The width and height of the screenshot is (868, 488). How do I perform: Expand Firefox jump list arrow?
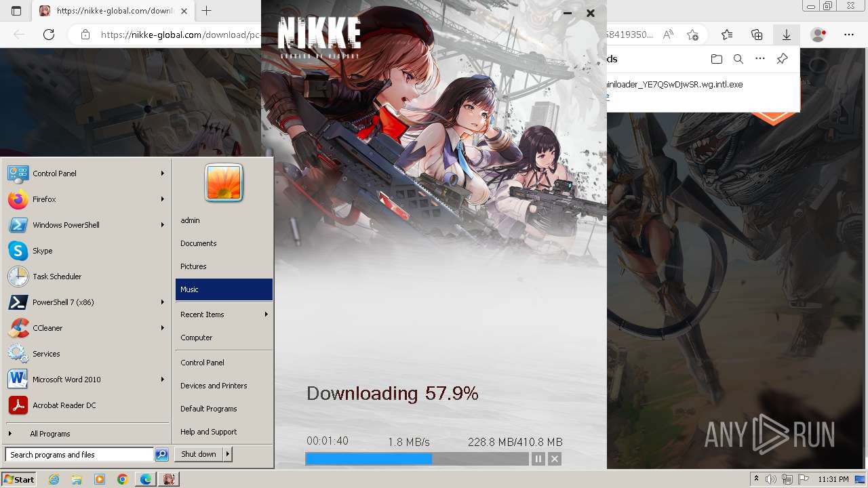163,199
